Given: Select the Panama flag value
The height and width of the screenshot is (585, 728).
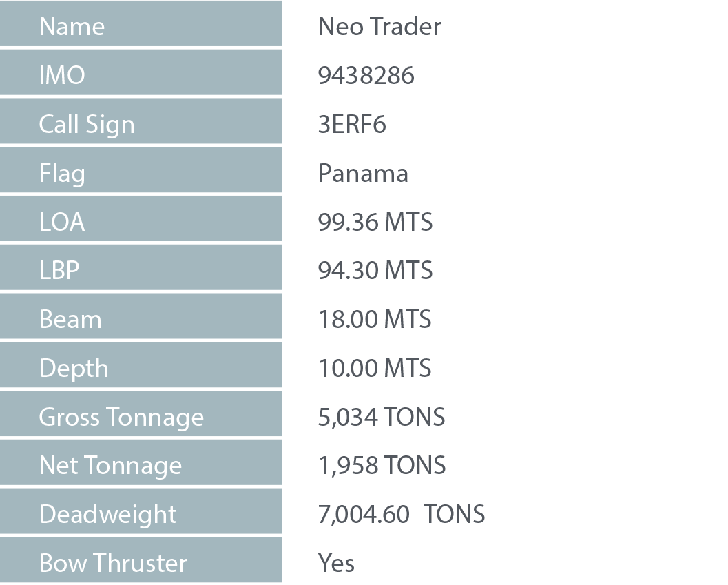Looking at the screenshot, I should click(363, 174).
